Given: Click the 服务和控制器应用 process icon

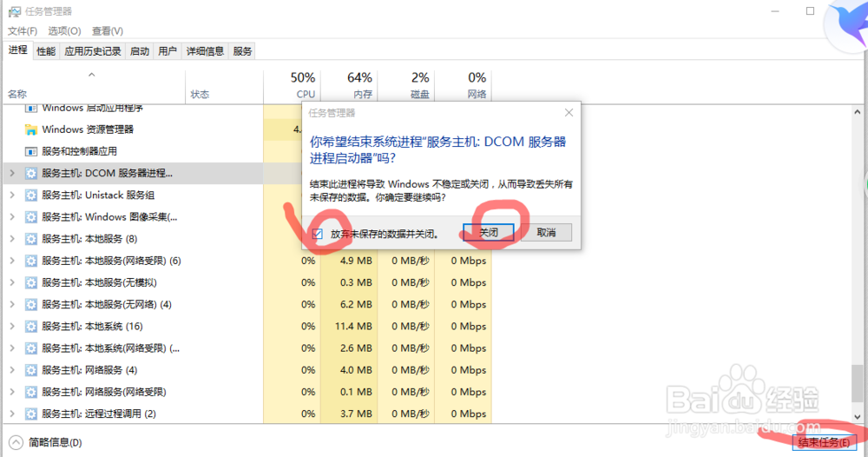Looking at the screenshot, I should tap(31, 151).
